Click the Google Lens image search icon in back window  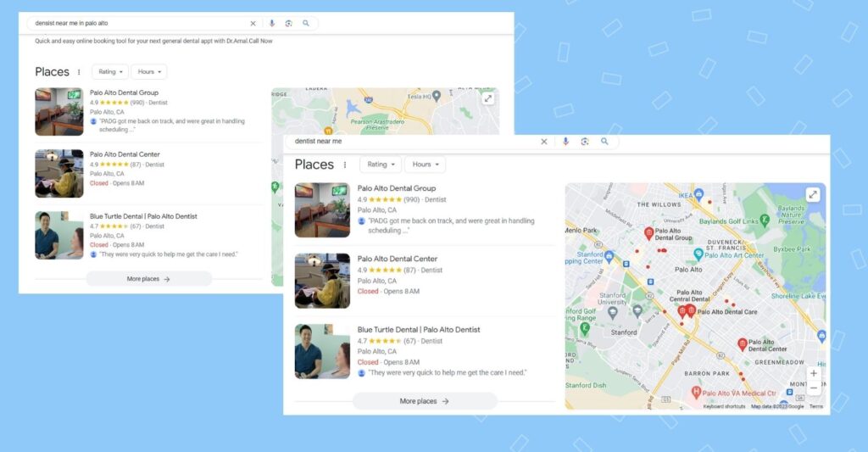tap(288, 23)
